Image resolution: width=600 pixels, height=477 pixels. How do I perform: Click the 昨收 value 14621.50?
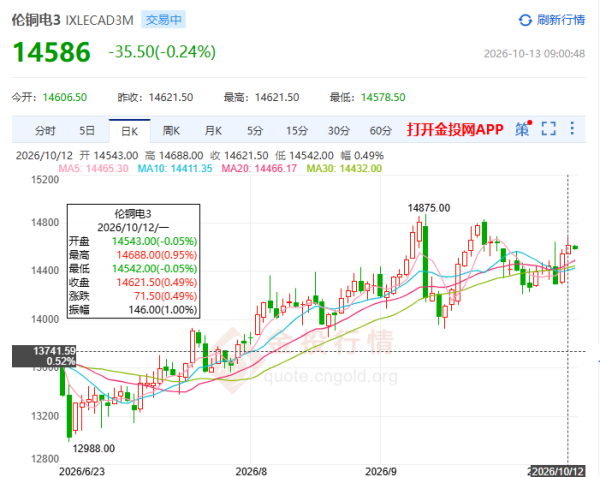pos(171,97)
